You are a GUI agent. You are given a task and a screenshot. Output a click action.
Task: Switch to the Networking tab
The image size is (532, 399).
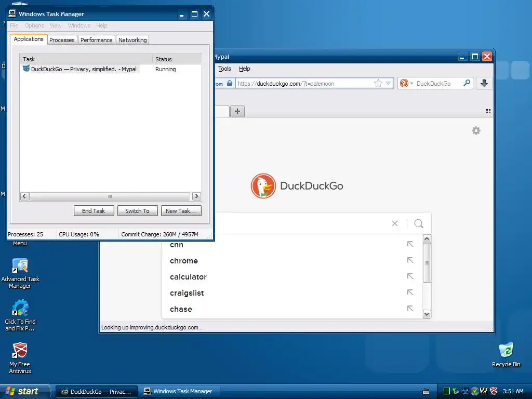click(132, 39)
